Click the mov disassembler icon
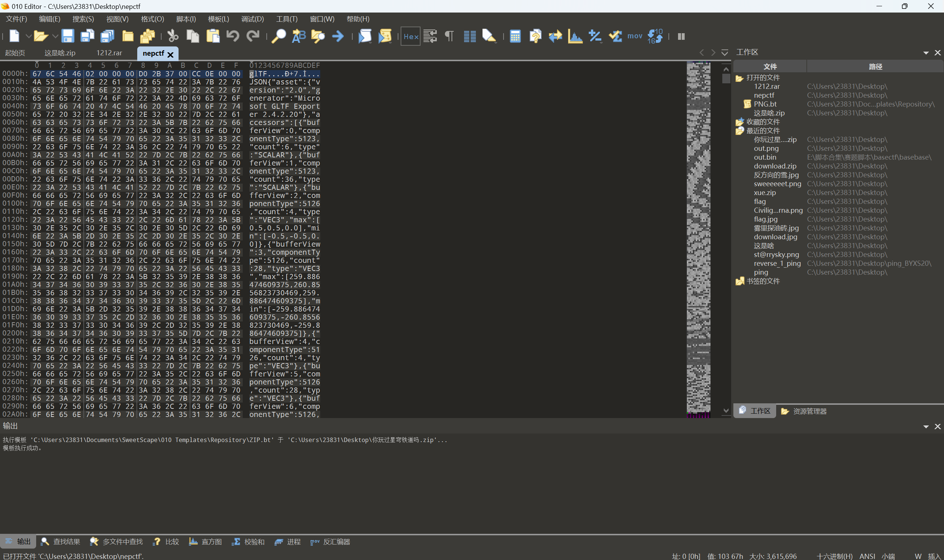Screen dimensions: 944x560 tap(635, 36)
